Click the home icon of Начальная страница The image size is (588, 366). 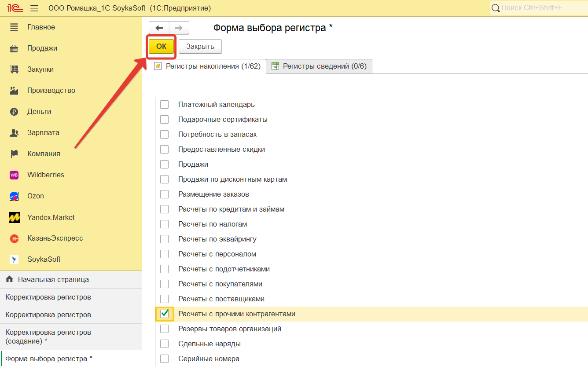[9, 279]
